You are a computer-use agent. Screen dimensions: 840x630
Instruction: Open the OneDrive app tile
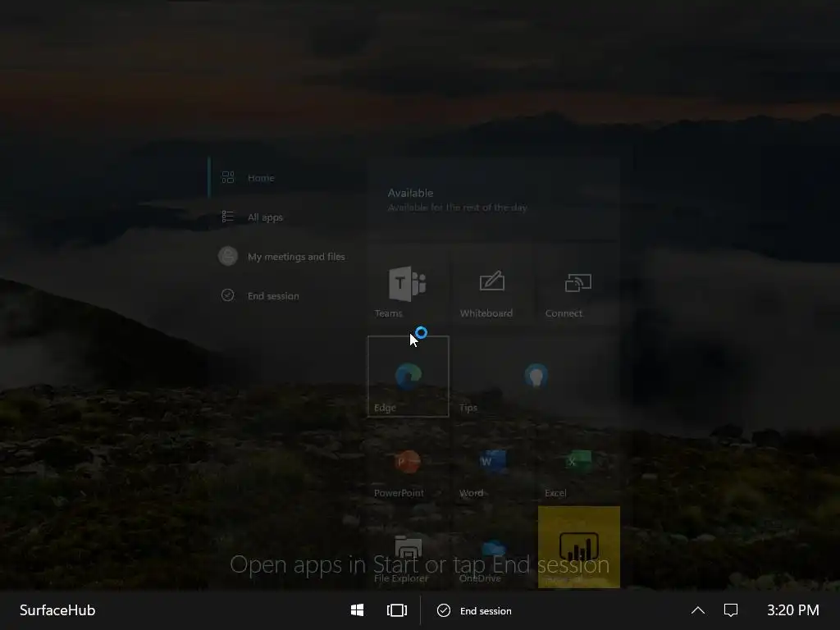click(492, 547)
